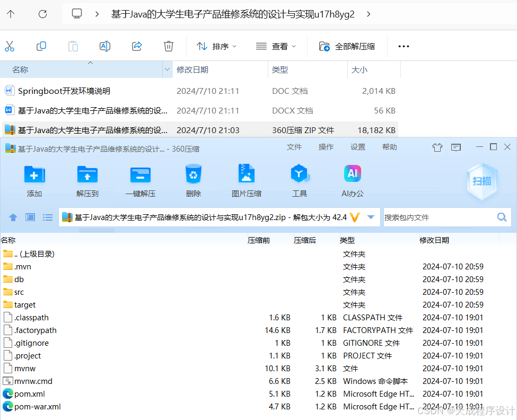Expand the archive path dropdown arrow

click(371, 217)
